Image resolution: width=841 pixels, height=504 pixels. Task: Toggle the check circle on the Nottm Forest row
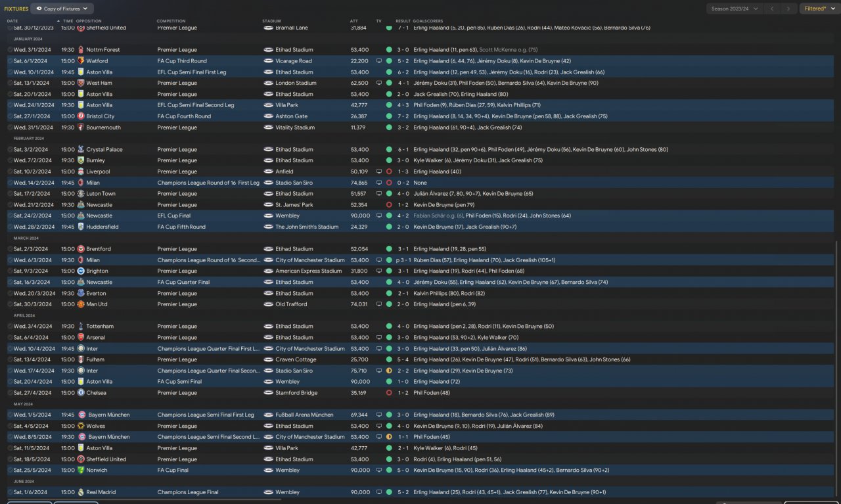click(x=10, y=50)
